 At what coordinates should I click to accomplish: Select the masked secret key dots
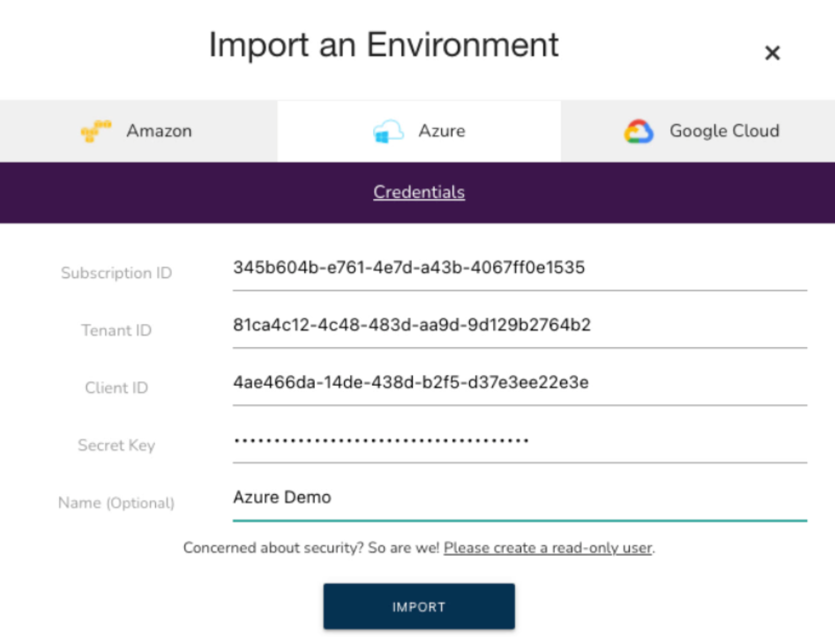click(381, 440)
